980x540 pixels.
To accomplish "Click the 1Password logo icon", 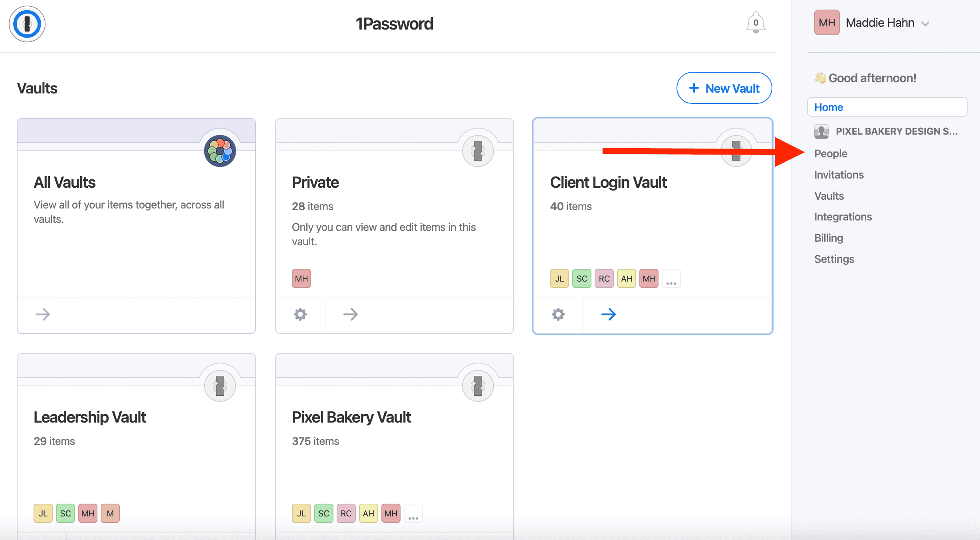I will pyautogui.click(x=27, y=24).
